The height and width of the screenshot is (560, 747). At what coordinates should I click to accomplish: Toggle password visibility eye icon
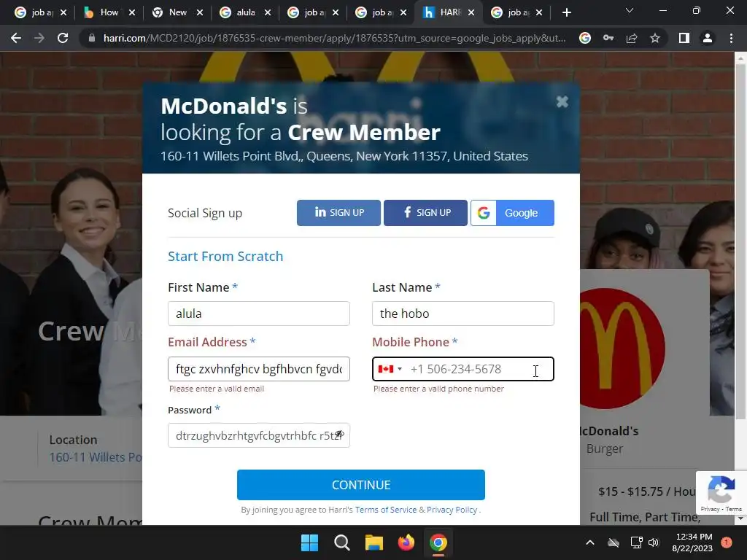click(x=339, y=435)
